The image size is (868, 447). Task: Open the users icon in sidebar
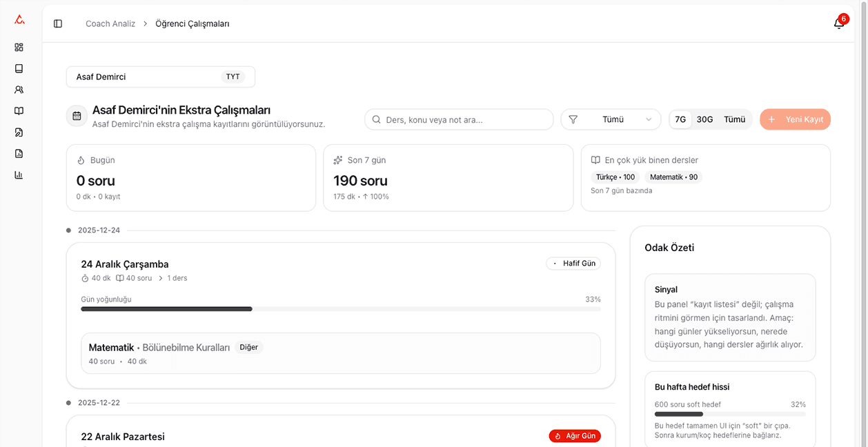pos(19,90)
